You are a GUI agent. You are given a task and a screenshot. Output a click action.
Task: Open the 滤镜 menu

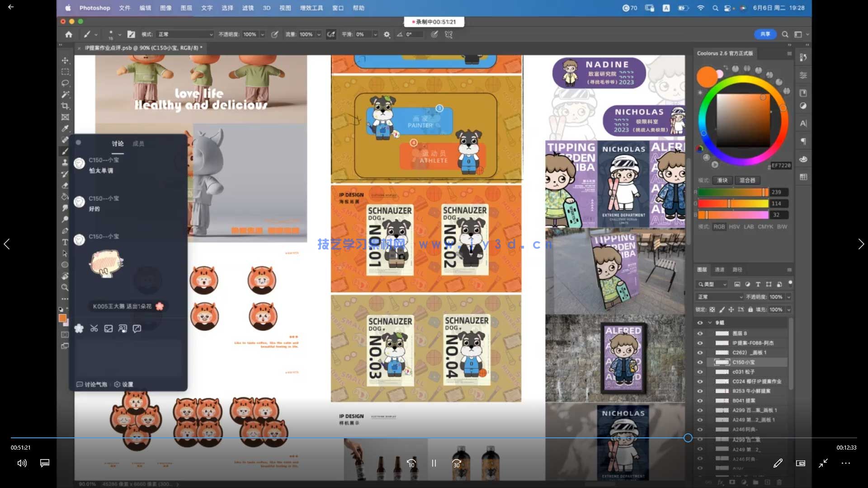248,8
